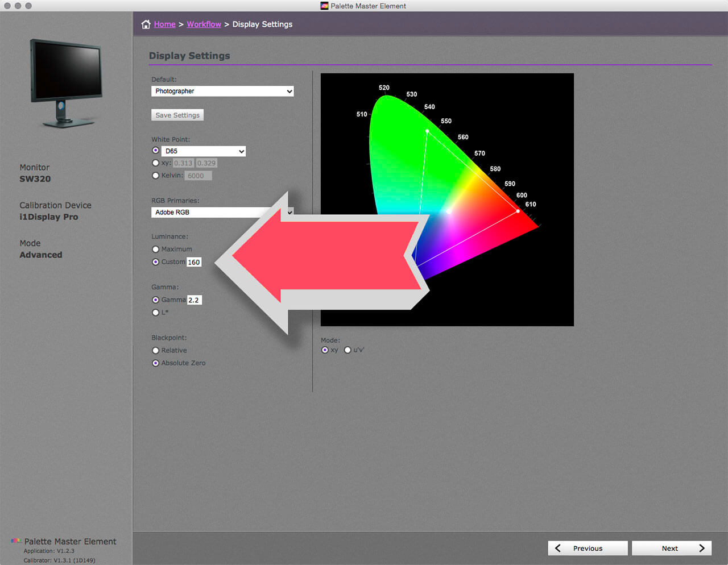Enable the xy white point option

[x=155, y=163]
